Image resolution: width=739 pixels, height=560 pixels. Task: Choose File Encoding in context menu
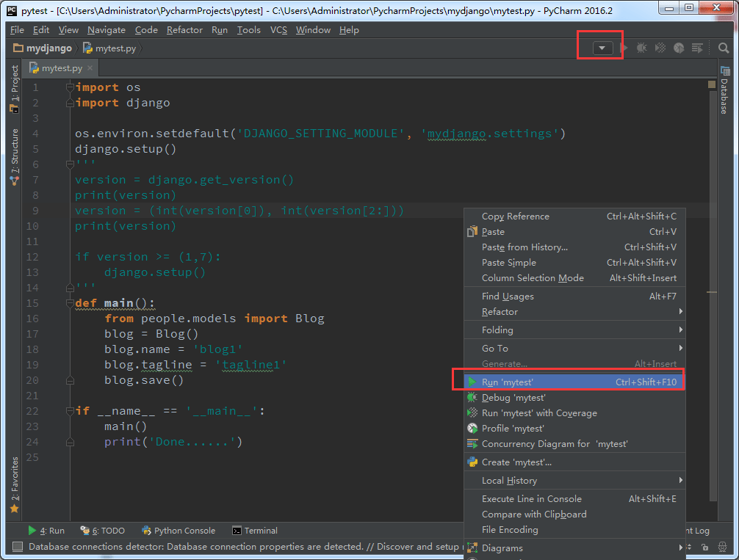coord(574,530)
